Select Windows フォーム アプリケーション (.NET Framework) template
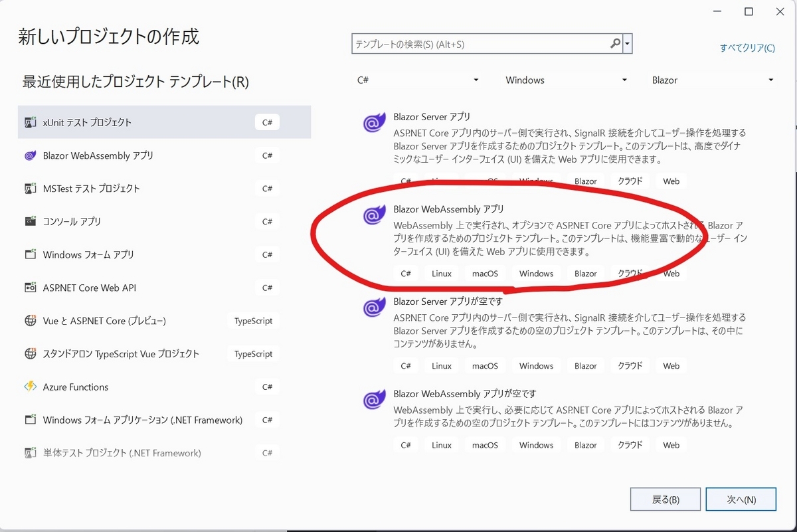The height and width of the screenshot is (532, 797). pos(164,420)
